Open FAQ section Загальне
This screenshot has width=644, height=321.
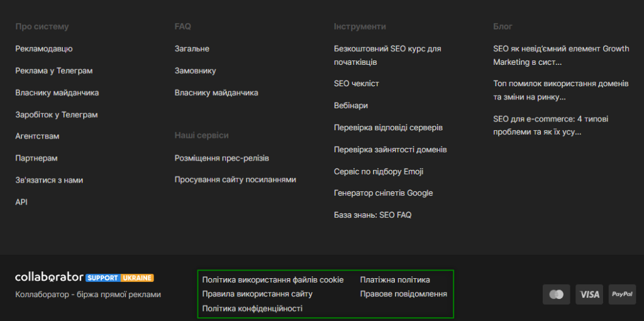pyautogui.click(x=192, y=48)
